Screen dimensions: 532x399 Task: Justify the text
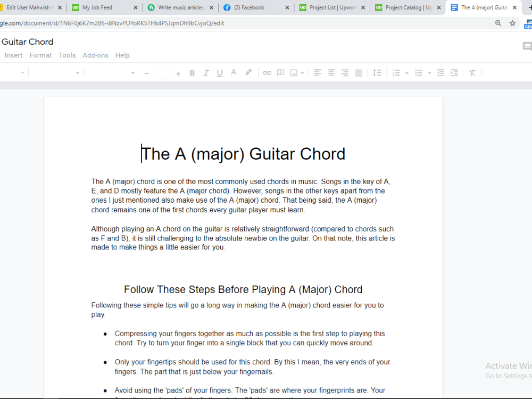pos(359,72)
